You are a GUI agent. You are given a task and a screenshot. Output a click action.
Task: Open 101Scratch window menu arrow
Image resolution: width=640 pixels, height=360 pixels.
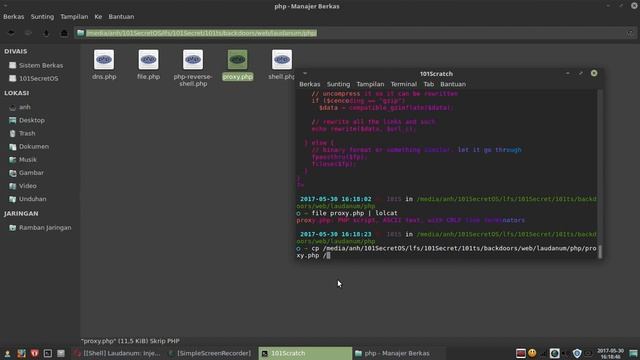[304, 73]
